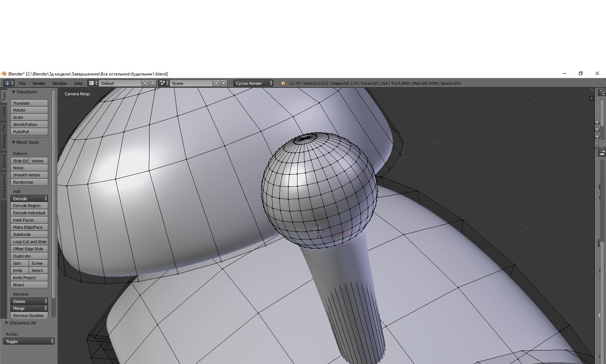The image size is (606, 364).
Task: Click the Push/Pull button
Action: point(29,132)
